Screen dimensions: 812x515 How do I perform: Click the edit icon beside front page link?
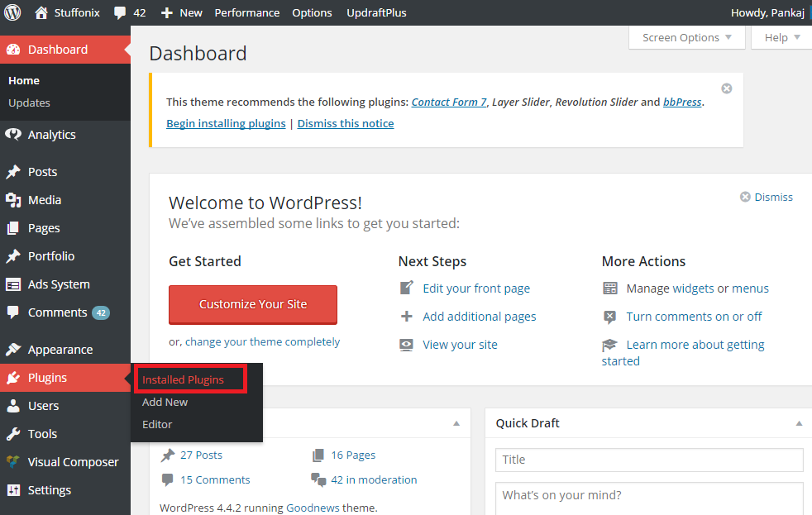407,288
